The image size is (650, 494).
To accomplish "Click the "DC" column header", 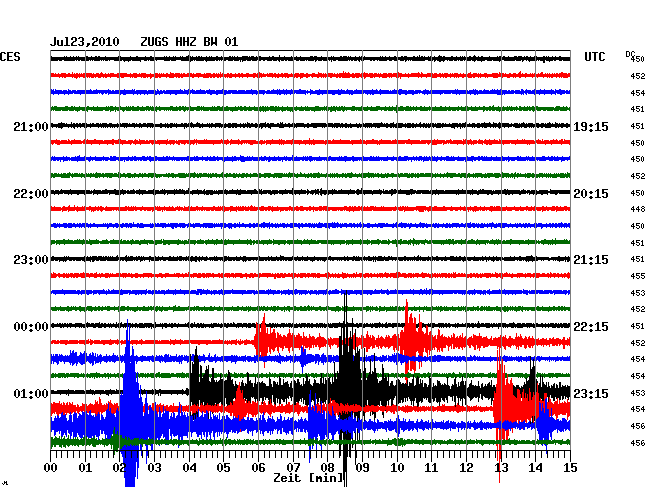I will click(x=630, y=54).
